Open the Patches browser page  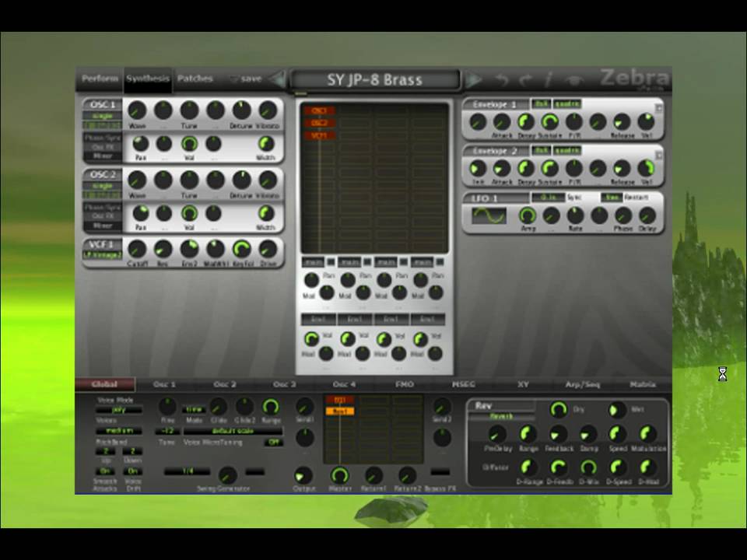pos(195,79)
